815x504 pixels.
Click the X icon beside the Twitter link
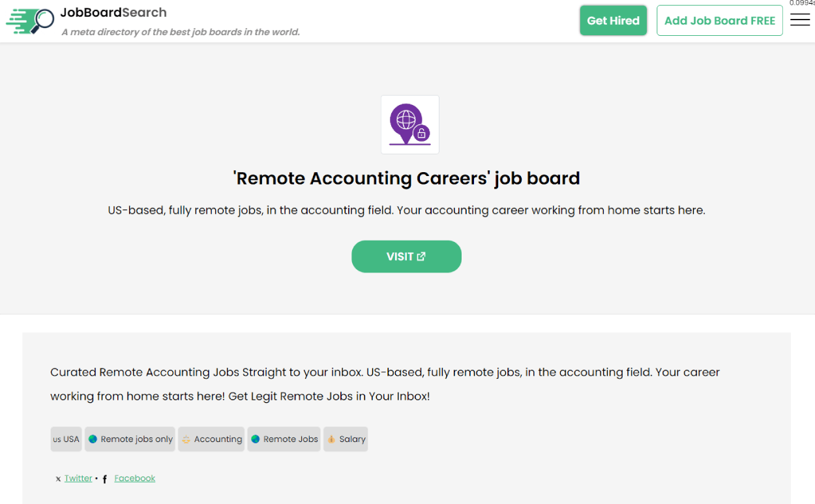(57, 478)
